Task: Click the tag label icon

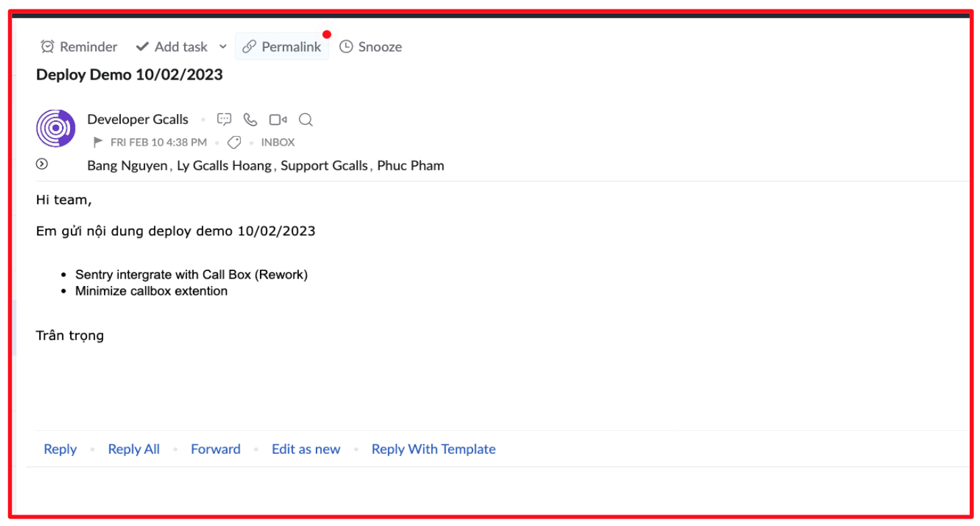Action: click(x=234, y=142)
